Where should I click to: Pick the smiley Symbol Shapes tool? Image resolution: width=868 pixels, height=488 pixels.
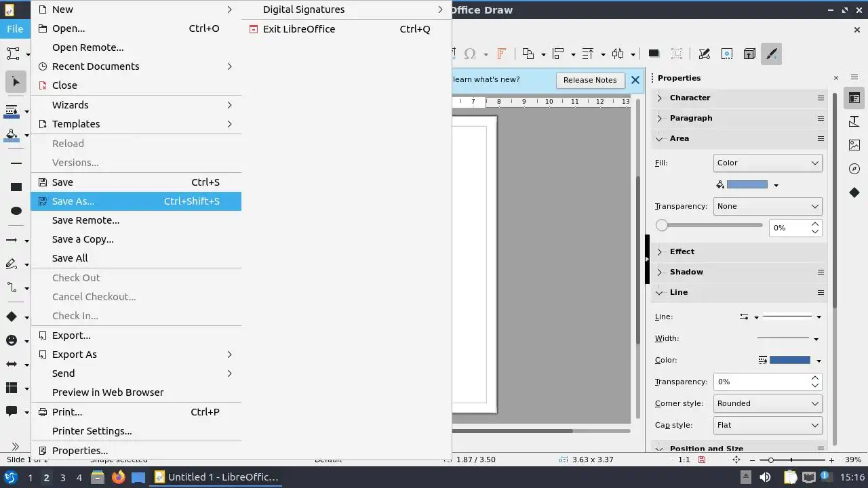click(12, 340)
